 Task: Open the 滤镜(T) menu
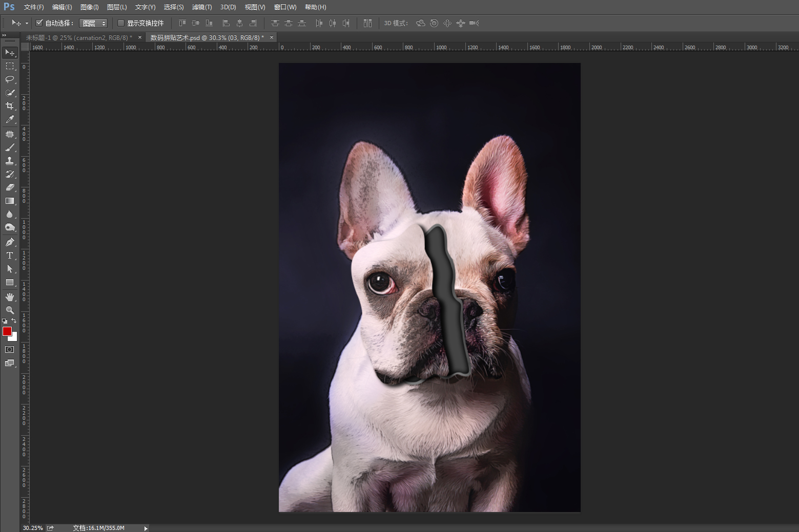[x=201, y=7]
